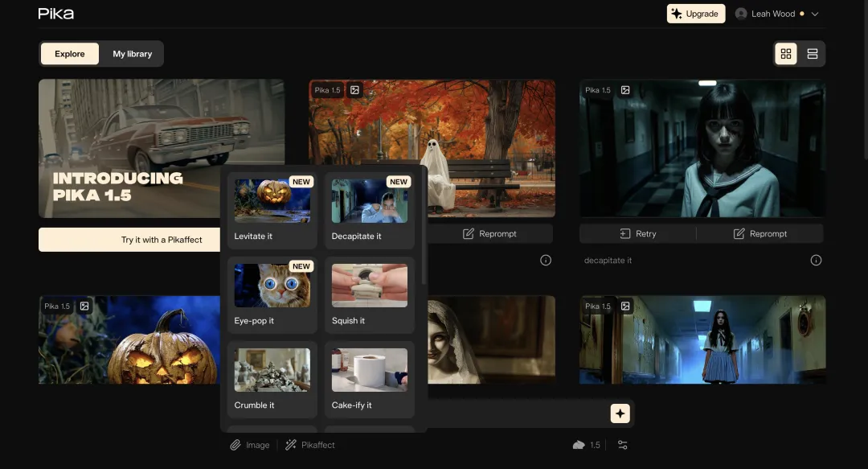Click Retry under the schoolgirl video
Screen dimensions: 868x469
pyautogui.click(x=637, y=233)
